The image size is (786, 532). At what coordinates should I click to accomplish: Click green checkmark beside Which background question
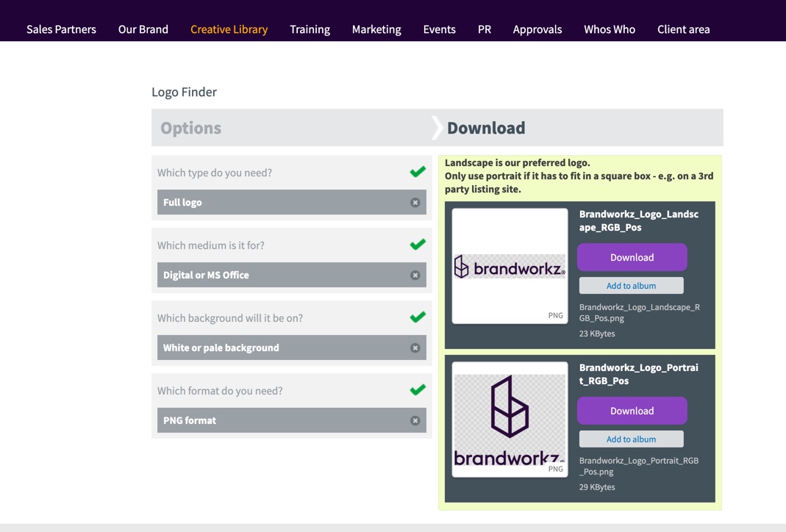(x=418, y=317)
